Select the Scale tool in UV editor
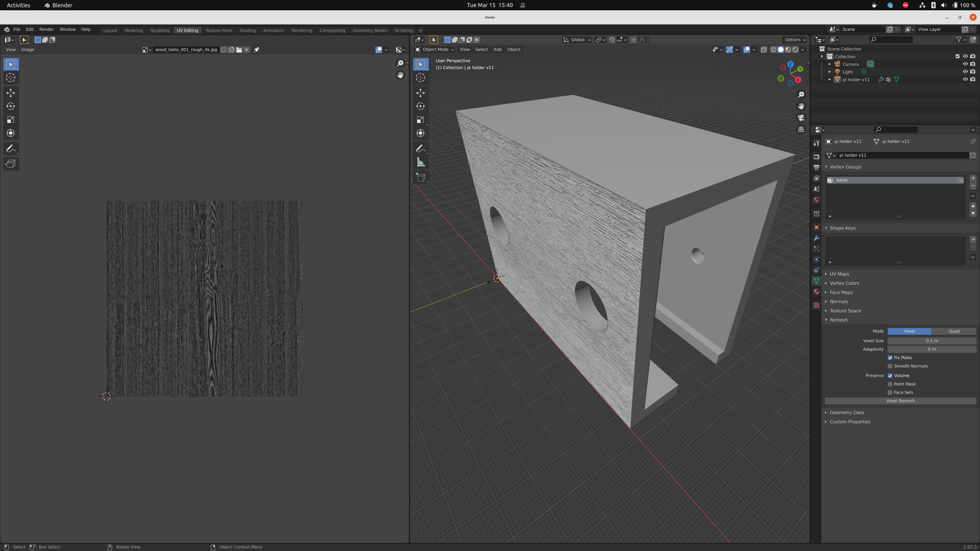The height and width of the screenshot is (551, 980). click(x=11, y=120)
